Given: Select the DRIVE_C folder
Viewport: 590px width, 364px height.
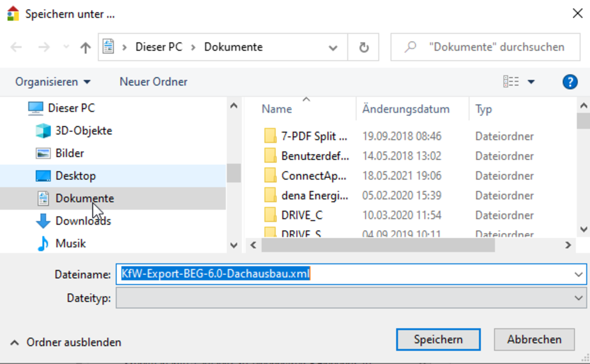Looking at the screenshot, I should [301, 215].
